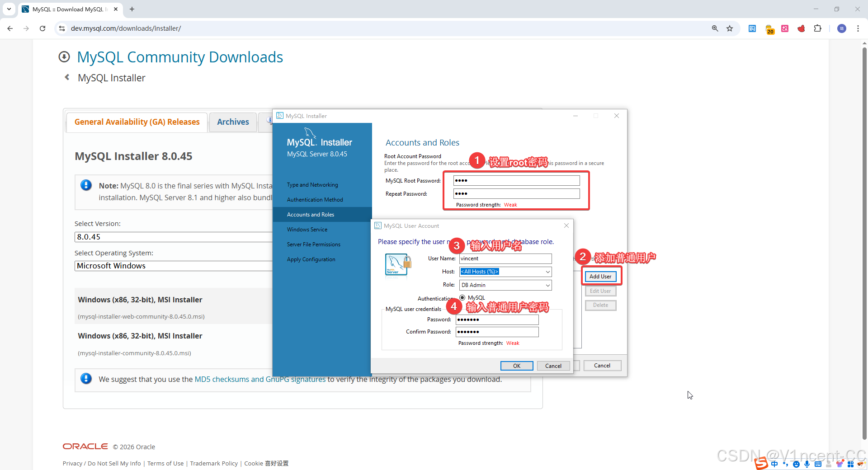Open the MySQL Community Downloads heading link
This screenshot has height=470, width=868.
tap(180, 57)
